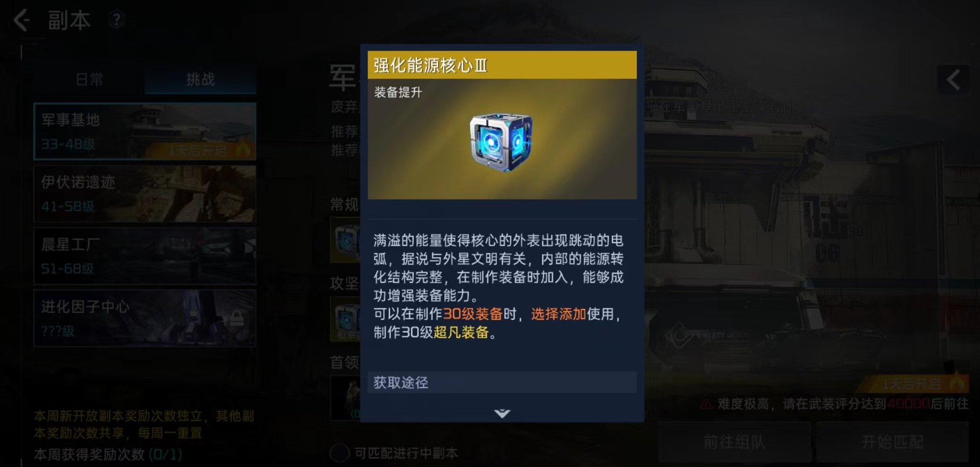This screenshot has height=467, width=980.
Task: Select the 晨星工厂 dungeon entry
Action: click(145, 256)
